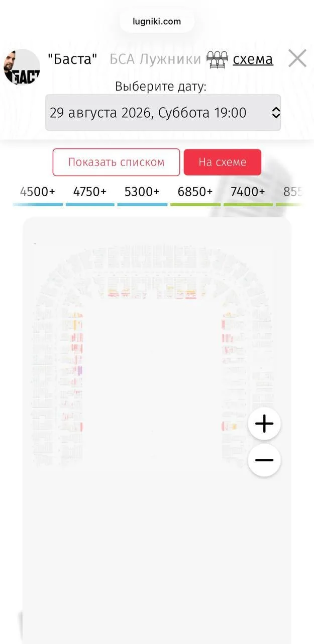
Task: Open the схема link
Action: pyautogui.click(x=253, y=59)
